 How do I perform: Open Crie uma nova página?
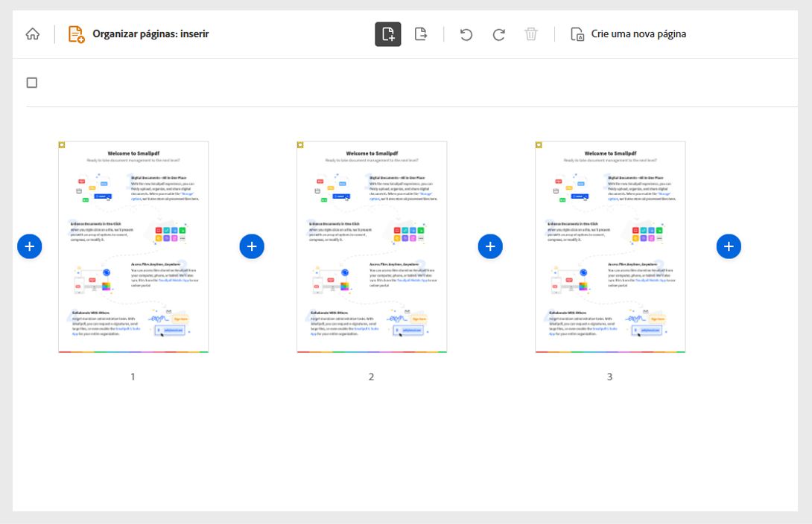638,33
